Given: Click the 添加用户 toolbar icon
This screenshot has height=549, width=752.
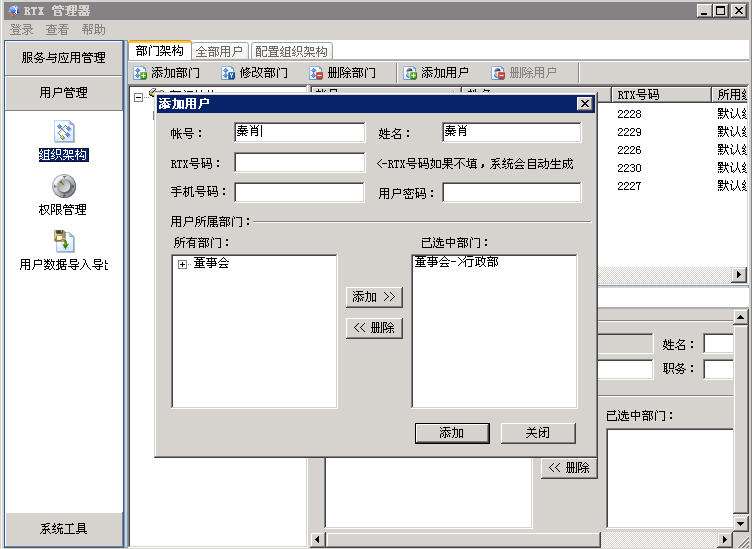Looking at the screenshot, I should pos(410,73).
